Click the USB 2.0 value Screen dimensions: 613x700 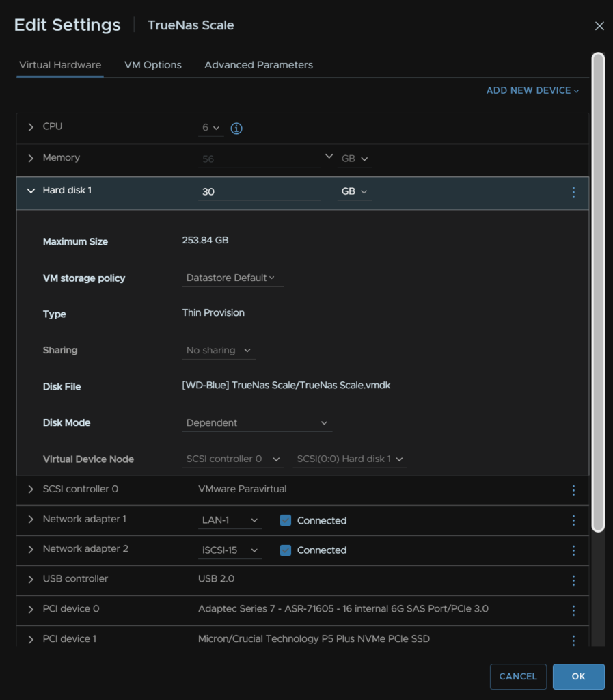click(x=217, y=578)
